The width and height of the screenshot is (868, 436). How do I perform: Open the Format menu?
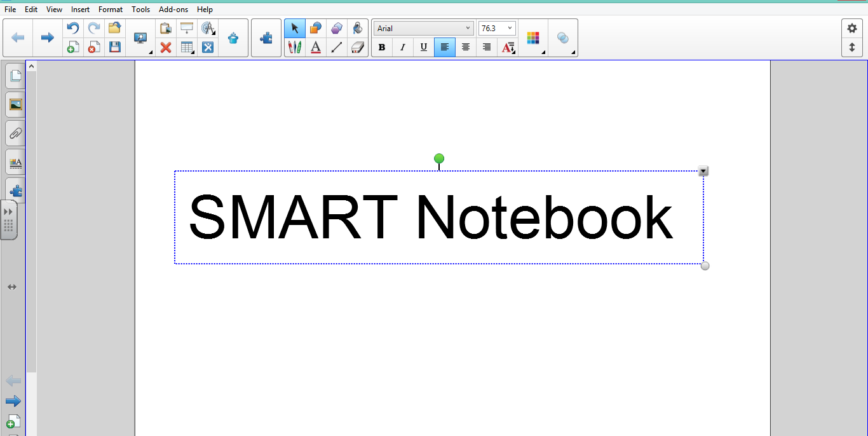coord(111,10)
